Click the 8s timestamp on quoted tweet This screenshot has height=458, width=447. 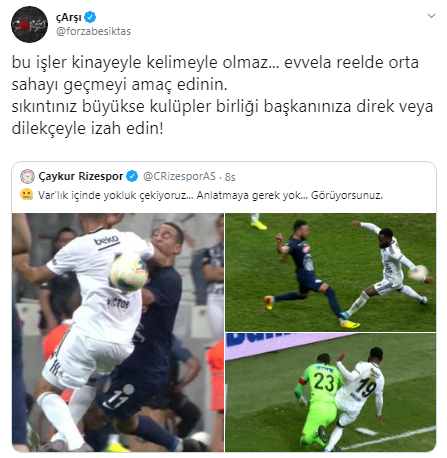pos(230,177)
